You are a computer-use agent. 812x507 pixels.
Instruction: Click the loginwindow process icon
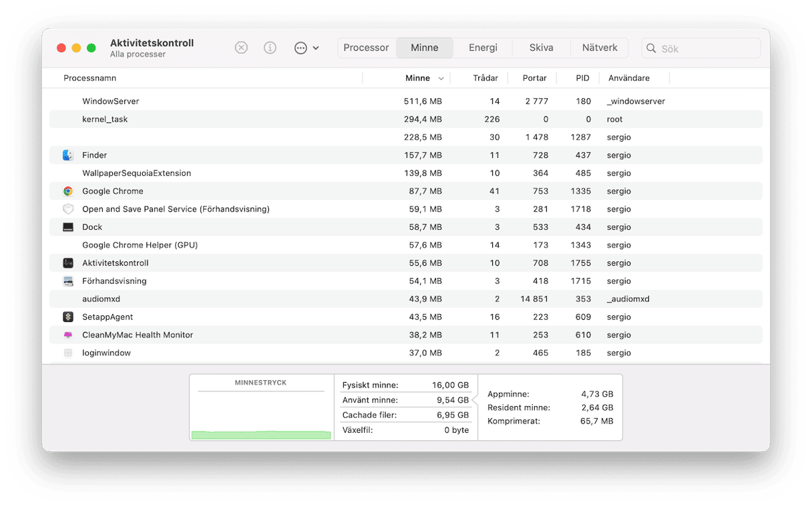tap(68, 353)
